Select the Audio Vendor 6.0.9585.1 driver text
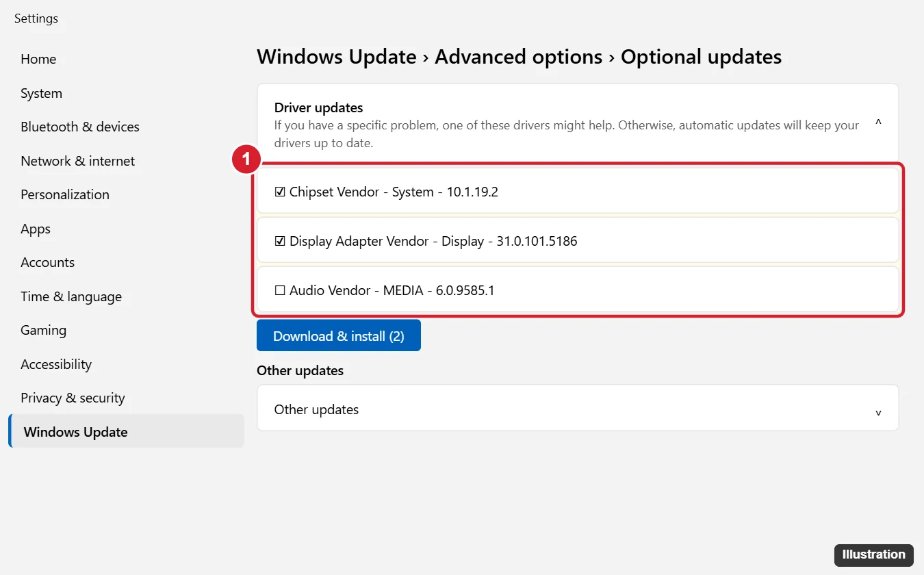Screen dimensions: 924x575 392,291
